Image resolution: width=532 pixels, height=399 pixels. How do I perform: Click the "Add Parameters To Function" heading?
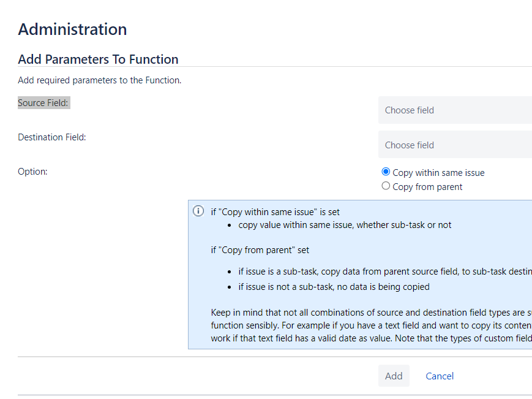[x=98, y=59]
